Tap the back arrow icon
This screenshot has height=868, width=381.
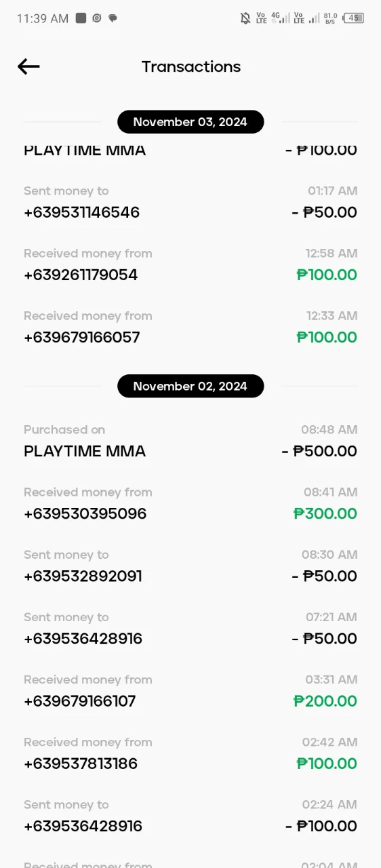pyautogui.click(x=28, y=66)
